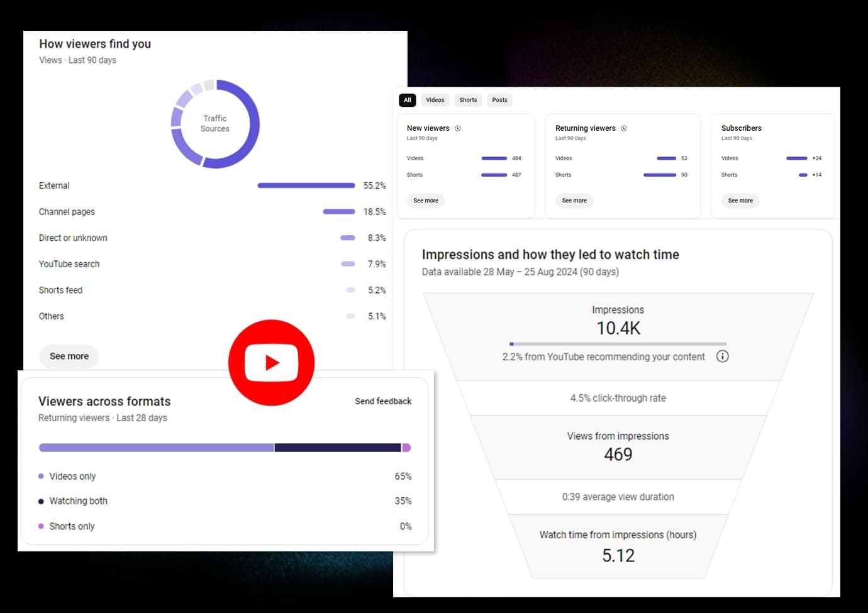Click the red YouTube play logo

pyautogui.click(x=271, y=363)
